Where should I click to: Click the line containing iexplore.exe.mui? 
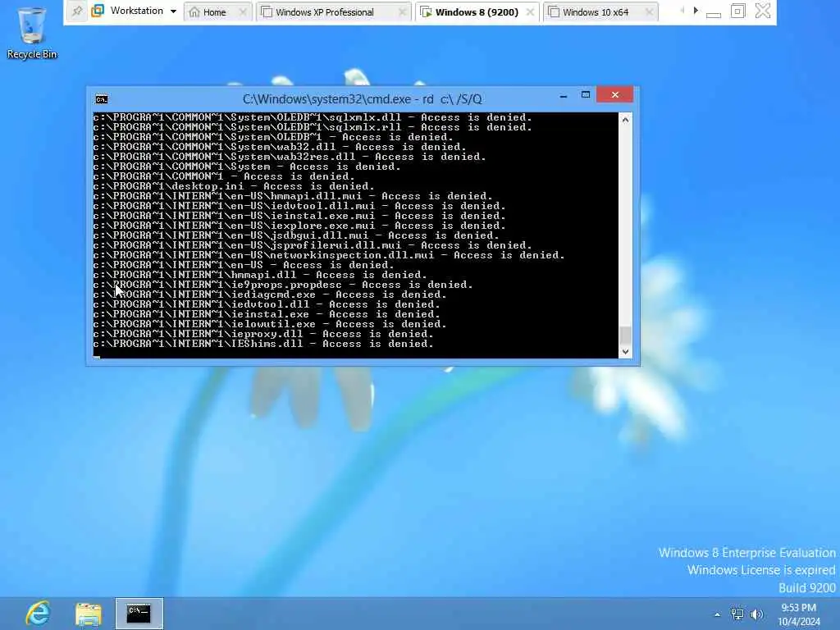coord(299,226)
